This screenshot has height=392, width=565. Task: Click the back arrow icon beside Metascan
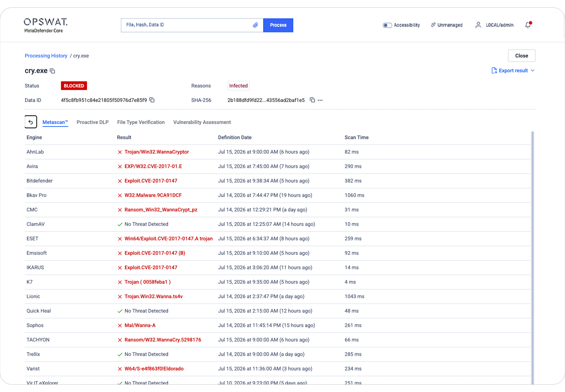31,122
